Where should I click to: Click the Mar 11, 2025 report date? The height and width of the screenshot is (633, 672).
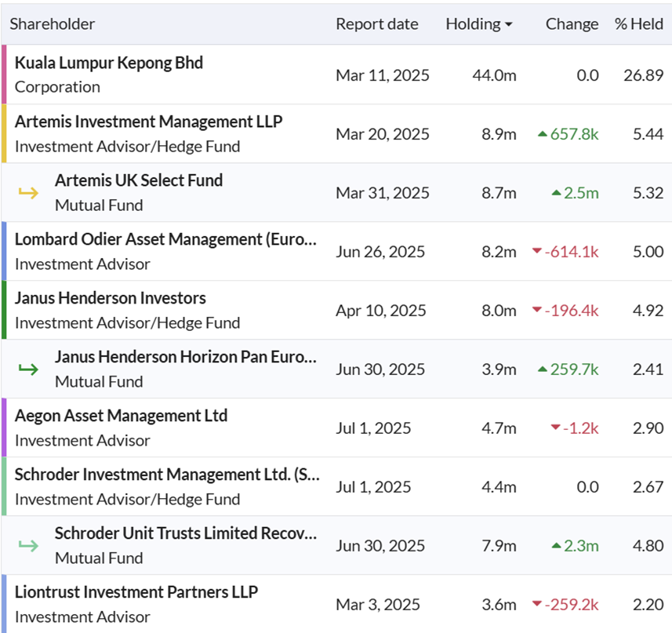click(x=383, y=75)
